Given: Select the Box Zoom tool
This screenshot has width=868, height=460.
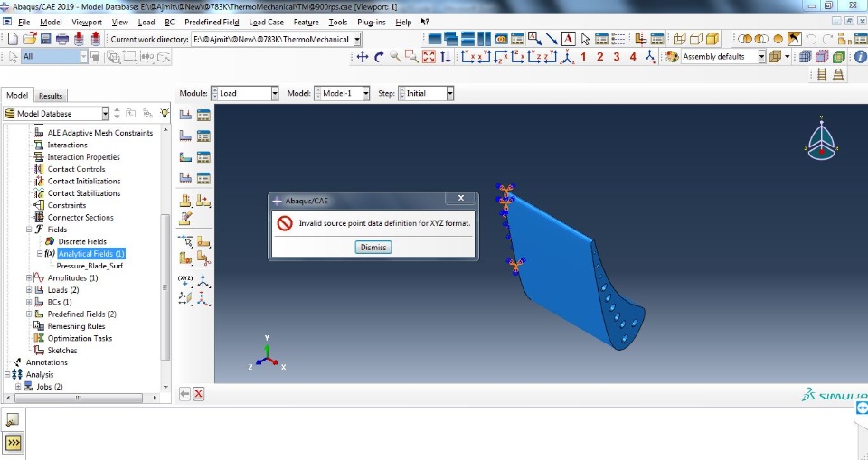Looking at the screenshot, I should pyautogui.click(x=411, y=56).
